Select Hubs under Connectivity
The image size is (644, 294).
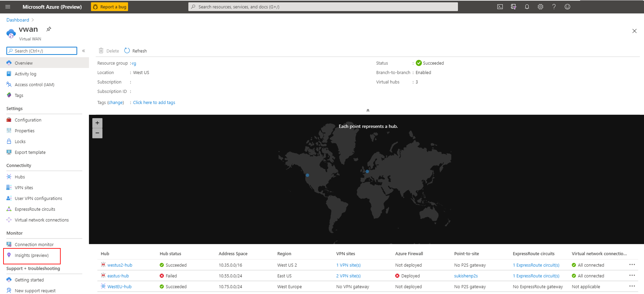click(x=19, y=177)
